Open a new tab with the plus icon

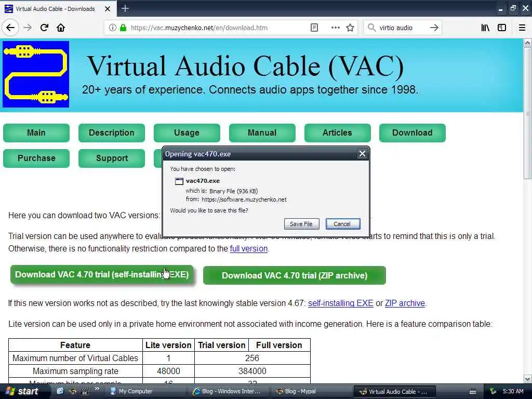125,8
